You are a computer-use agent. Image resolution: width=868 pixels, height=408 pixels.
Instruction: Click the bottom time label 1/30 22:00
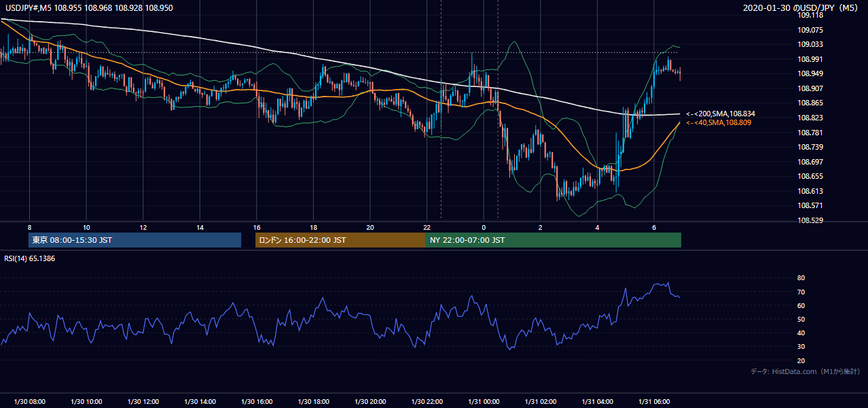(427, 402)
